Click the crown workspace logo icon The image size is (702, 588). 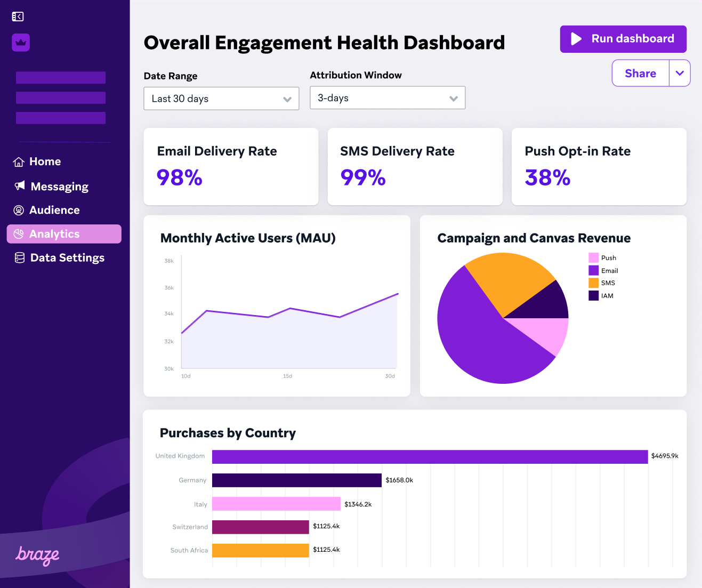[21, 43]
